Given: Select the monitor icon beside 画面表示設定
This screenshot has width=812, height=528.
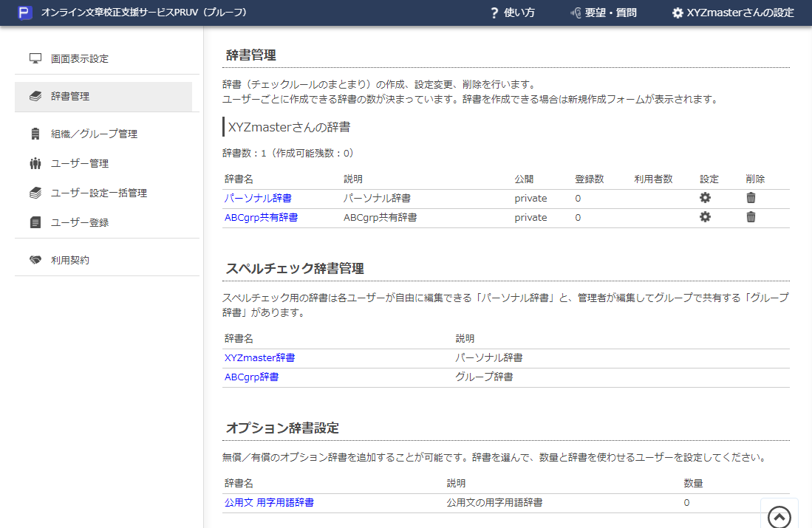Looking at the screenshot, I should tap(34, 58).
